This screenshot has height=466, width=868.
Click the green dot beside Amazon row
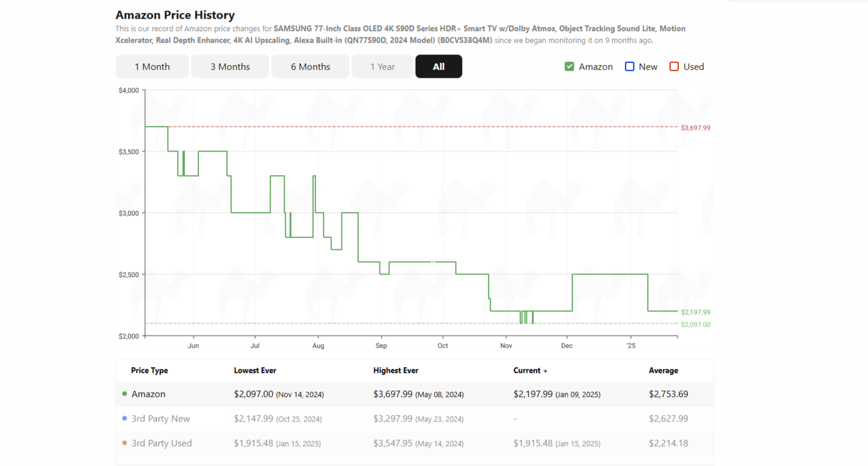coord(125,394)
